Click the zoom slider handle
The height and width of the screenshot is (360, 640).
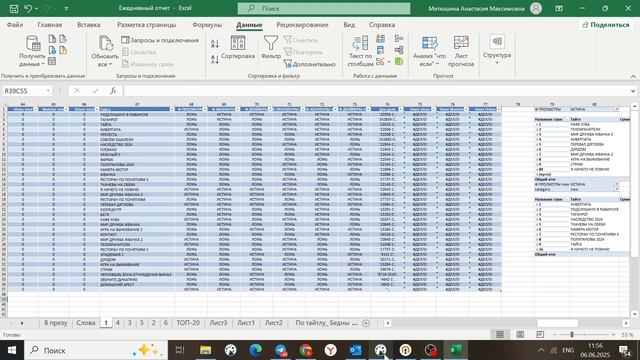572,334
